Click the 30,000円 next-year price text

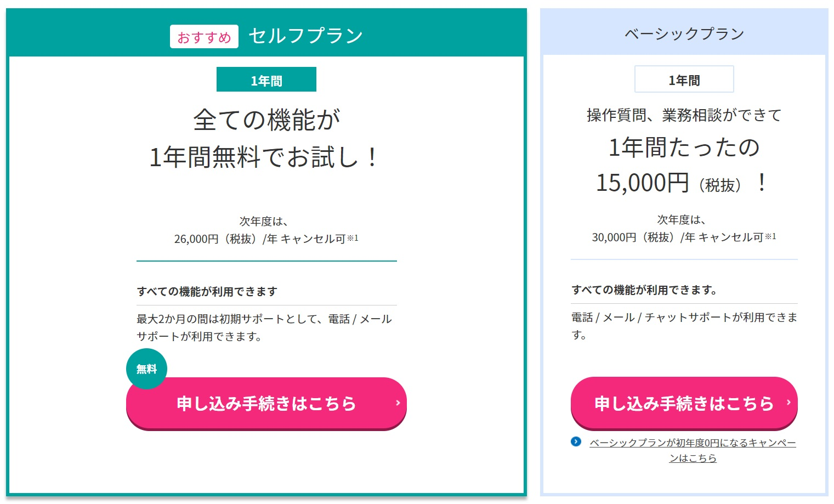point(614,237)
